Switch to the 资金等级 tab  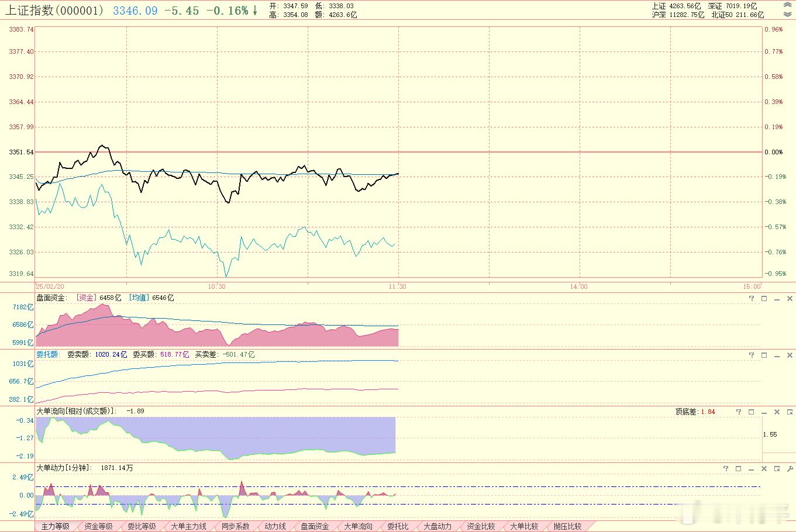point(98,526)
